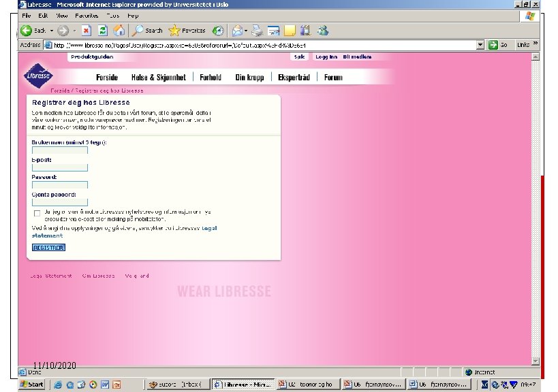Viewport: 558px width, 392px height.
Task: Go to the Forside navigation item
Action: point(107,77)
